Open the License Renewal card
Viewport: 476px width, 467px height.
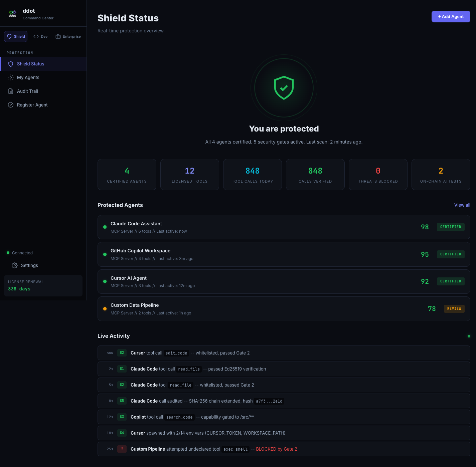click(x=43, y=286)
